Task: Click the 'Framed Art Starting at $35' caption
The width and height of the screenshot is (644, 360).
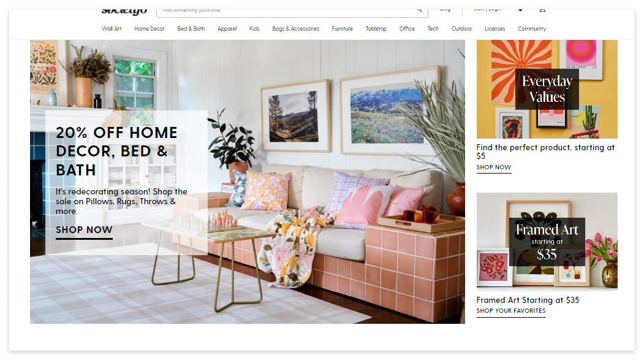Action: (528, 301)
